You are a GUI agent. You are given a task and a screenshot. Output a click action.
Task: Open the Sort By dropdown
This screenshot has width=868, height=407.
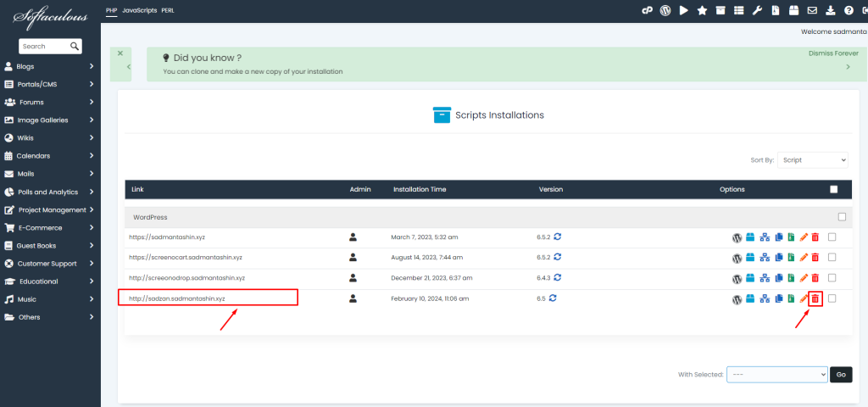point(815,159)
